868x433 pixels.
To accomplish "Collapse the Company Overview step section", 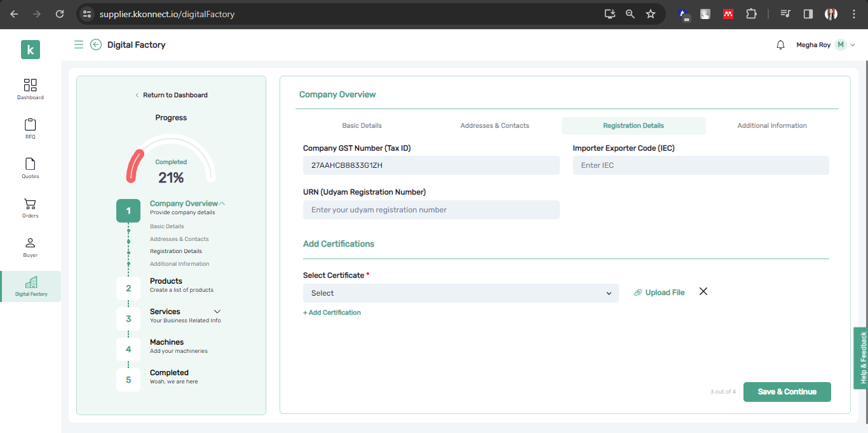I will 222,203.
